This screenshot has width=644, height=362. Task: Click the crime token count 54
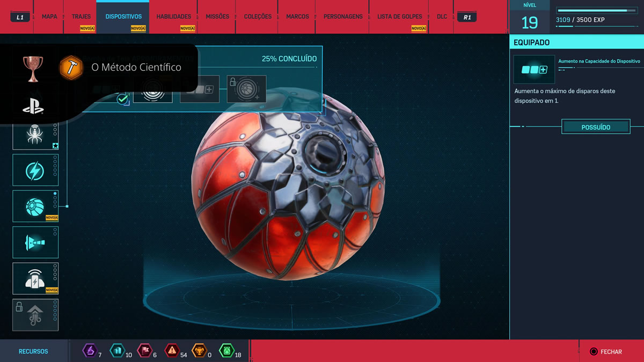183,354
